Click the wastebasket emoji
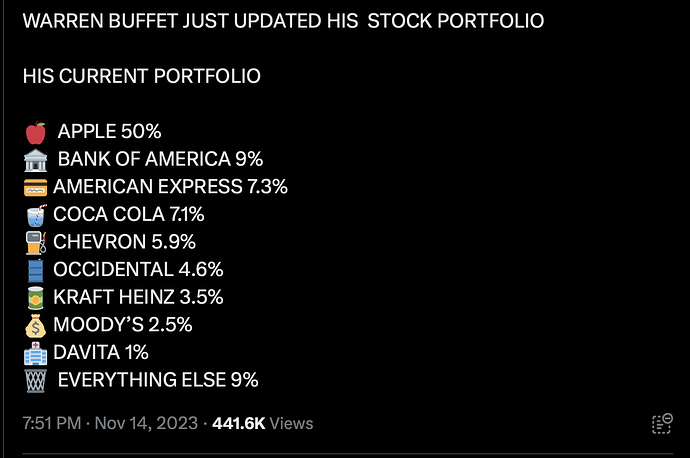Image resolution: width=690 pixels, height=458 pixels. [36, 381]
